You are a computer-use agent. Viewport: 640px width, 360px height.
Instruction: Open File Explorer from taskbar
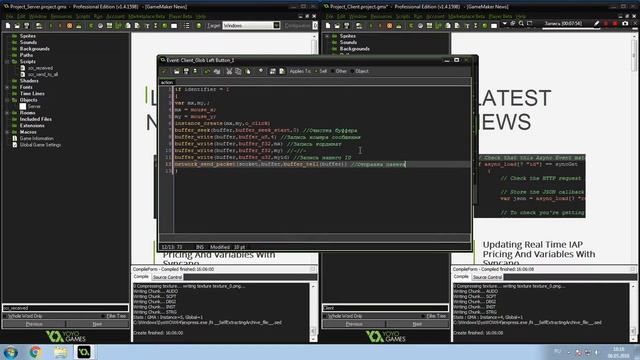click(60, 352)
